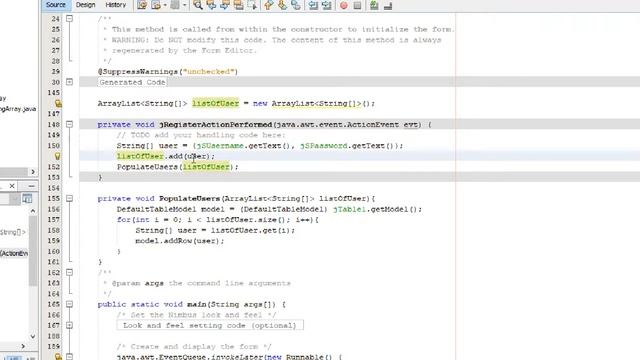Viewport: 640px width, 360px height.
Task: Click Find Next Occurrence icon
Action: coord(225,5)
